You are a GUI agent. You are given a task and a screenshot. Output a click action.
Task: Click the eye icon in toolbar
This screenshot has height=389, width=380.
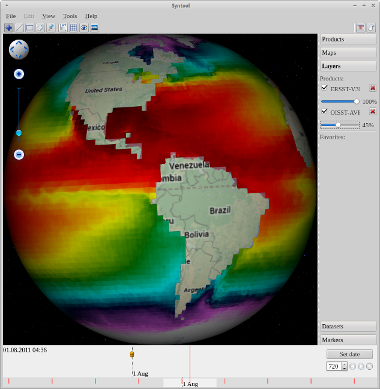84,28
